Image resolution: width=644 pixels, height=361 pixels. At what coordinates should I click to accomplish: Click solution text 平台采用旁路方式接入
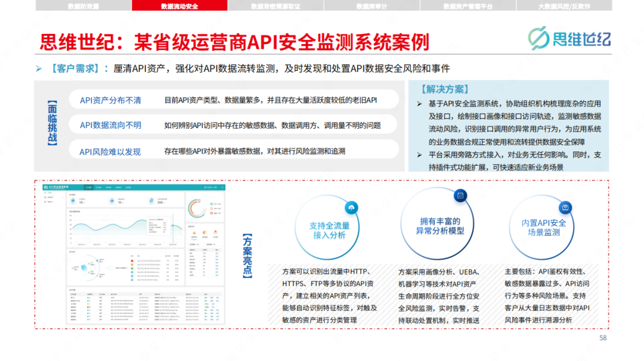point(515,161)
